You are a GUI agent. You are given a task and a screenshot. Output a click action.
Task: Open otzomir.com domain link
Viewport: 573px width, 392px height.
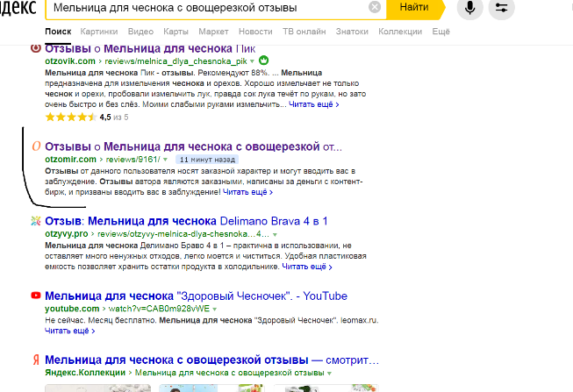(70, 160)
